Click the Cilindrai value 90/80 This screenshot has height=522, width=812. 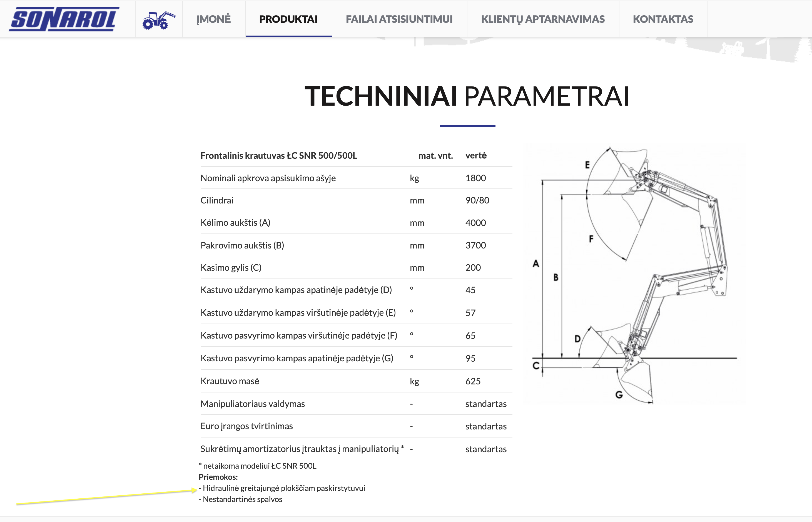[477, 200]
